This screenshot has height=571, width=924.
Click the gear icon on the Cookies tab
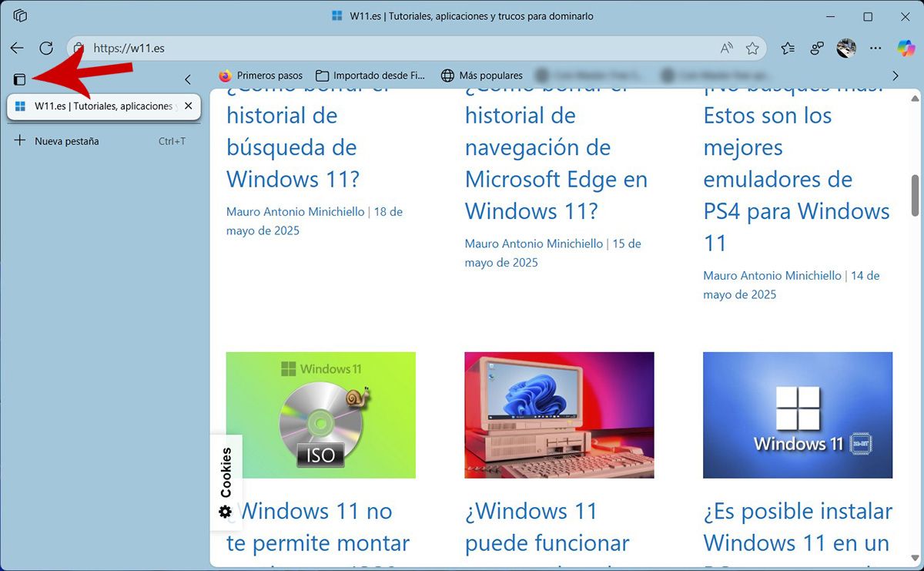tap(225, 512)
